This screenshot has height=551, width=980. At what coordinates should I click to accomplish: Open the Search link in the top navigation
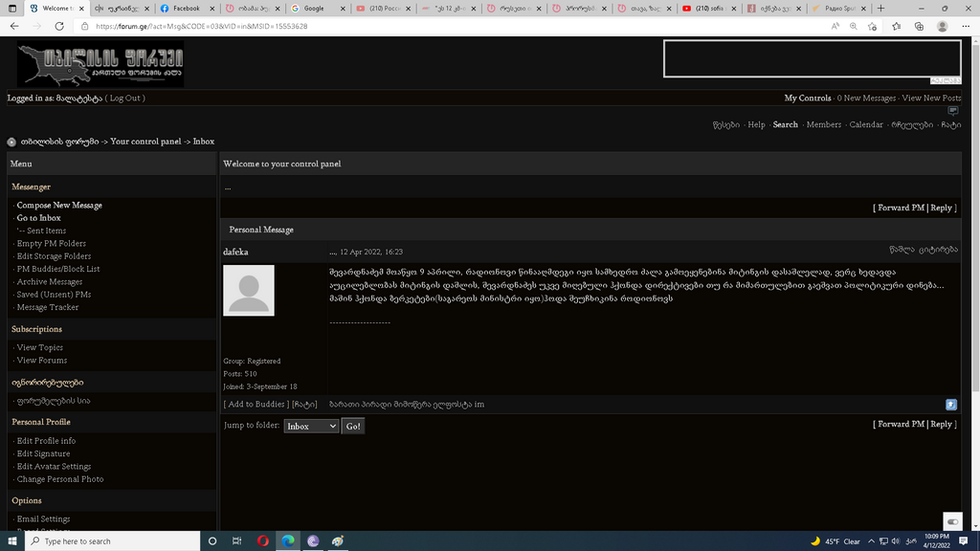tap(785, 125)
